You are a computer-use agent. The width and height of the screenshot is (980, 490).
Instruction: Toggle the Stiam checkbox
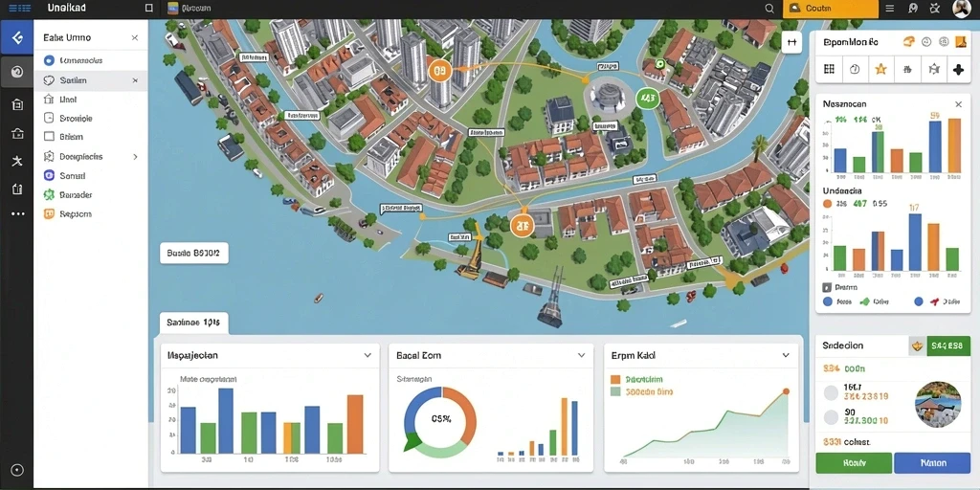point(50,136)
